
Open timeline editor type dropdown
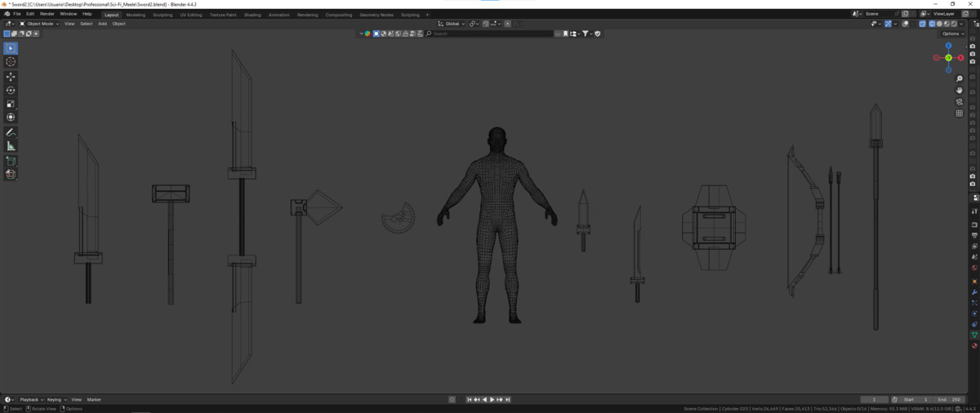pyautogui.click(x=9, y=400)
